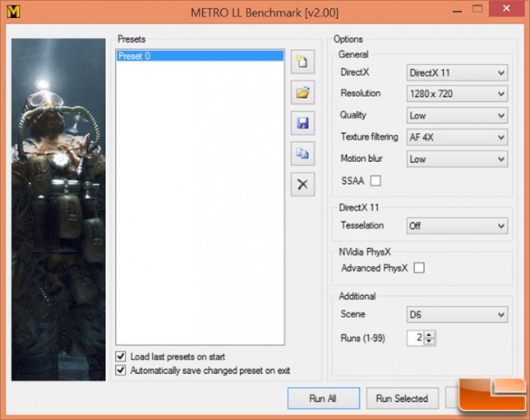Select Preset 0 in the presets list
Image resolution: width=530 pixels, height=420 pixels.
tap(200, 56)
